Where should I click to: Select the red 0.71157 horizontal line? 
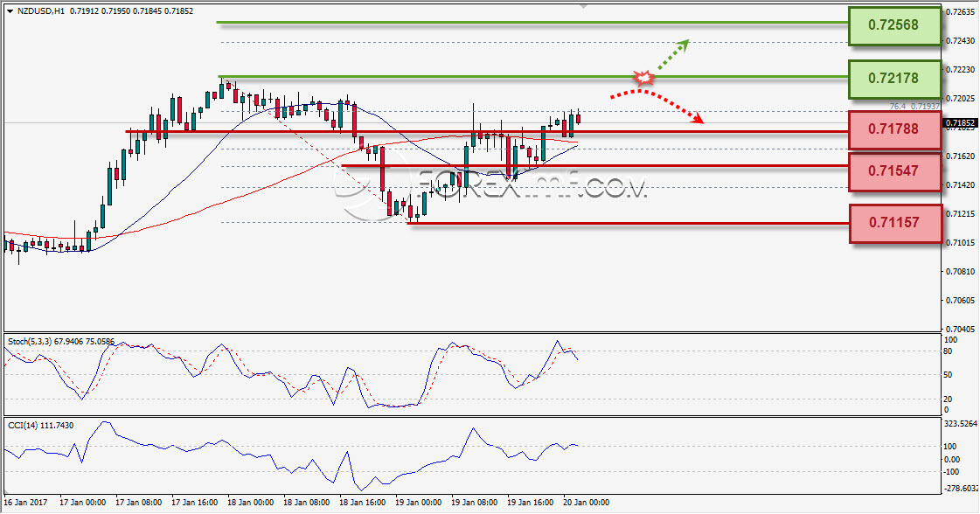628,223
